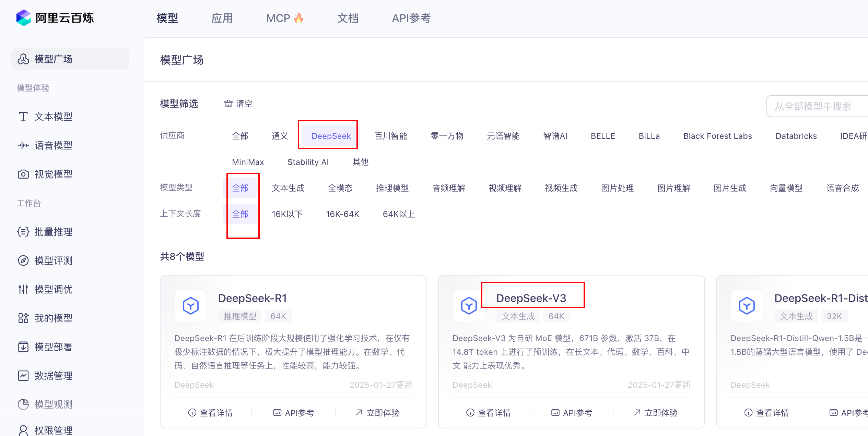Click the 批量推理 icon in sidebar
This screenshot has width=868, height=436.
[x=23, y=232]
